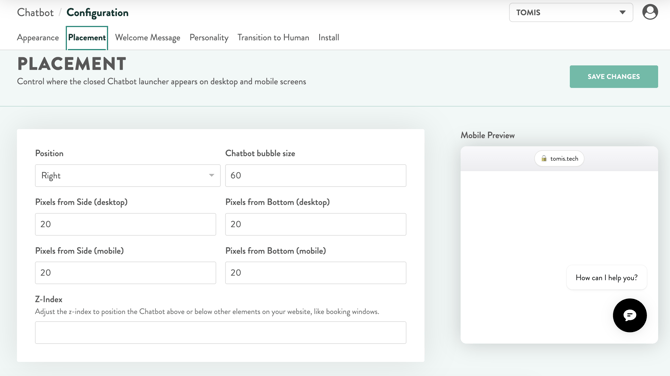Click the 'Position' field label
Image resolution: width=670 pixels, height=376 pixels.
[49, 153]
